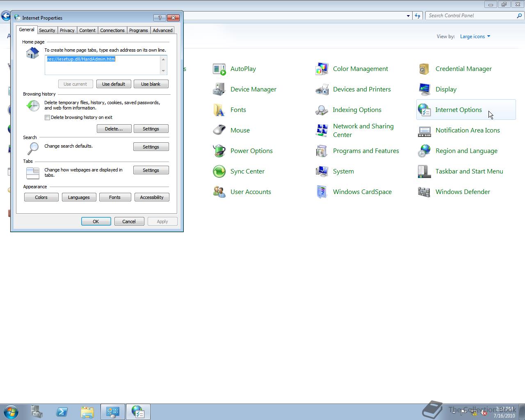Click the address bar refresh button
Screen dimensions: 525x420
(418, 16)
